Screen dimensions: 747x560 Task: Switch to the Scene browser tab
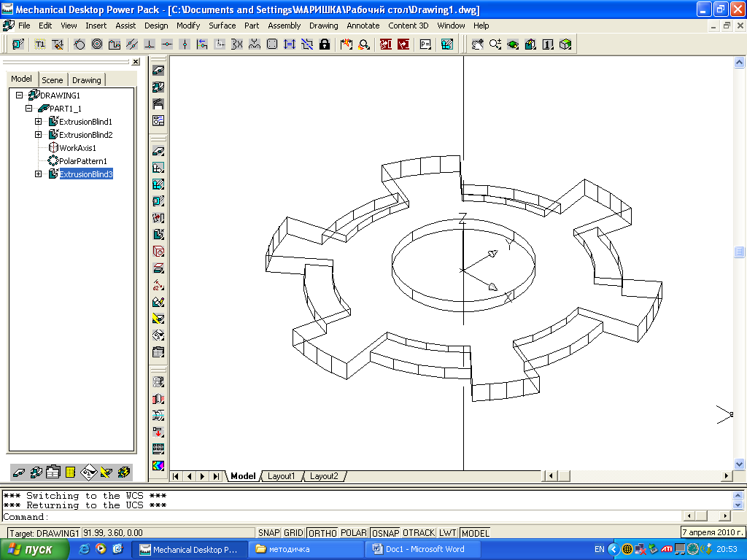click(x=53, y=80)
